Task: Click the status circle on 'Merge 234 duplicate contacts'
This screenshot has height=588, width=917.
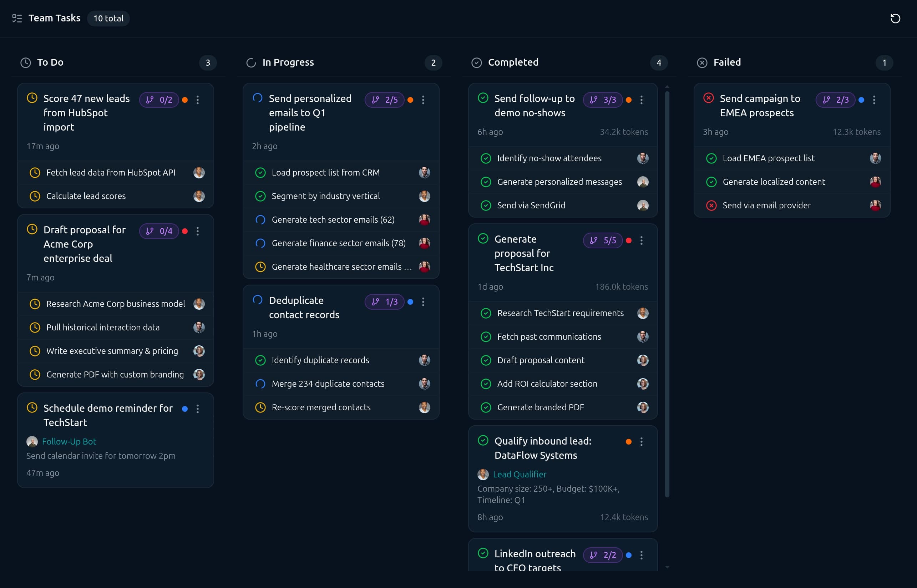Action: tap(260, 384)
